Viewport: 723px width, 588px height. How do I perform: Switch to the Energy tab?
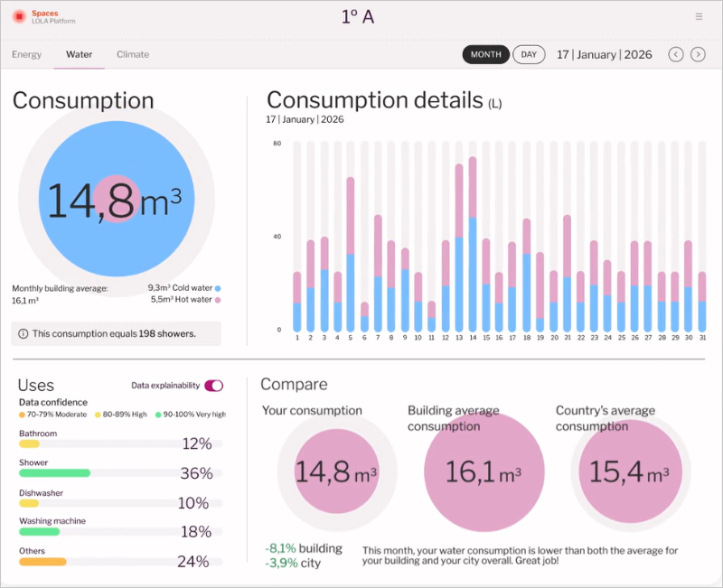(x=27, y=55)
